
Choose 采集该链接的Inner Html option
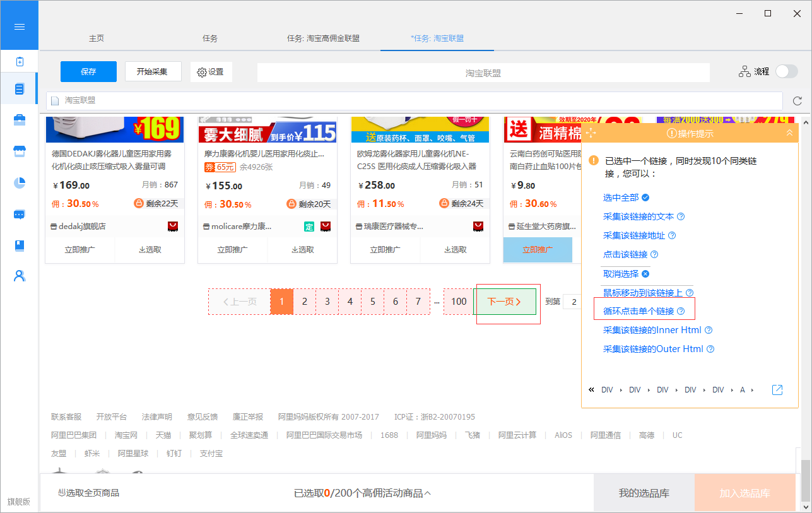[652, 330]
